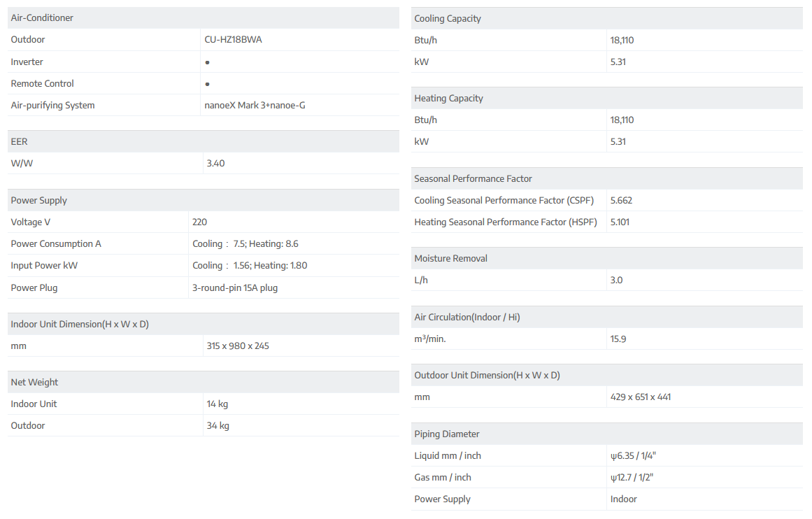Click the Voltage V row label
The image size is (812, 519).
pyautogui.click(x=31, y=222)
